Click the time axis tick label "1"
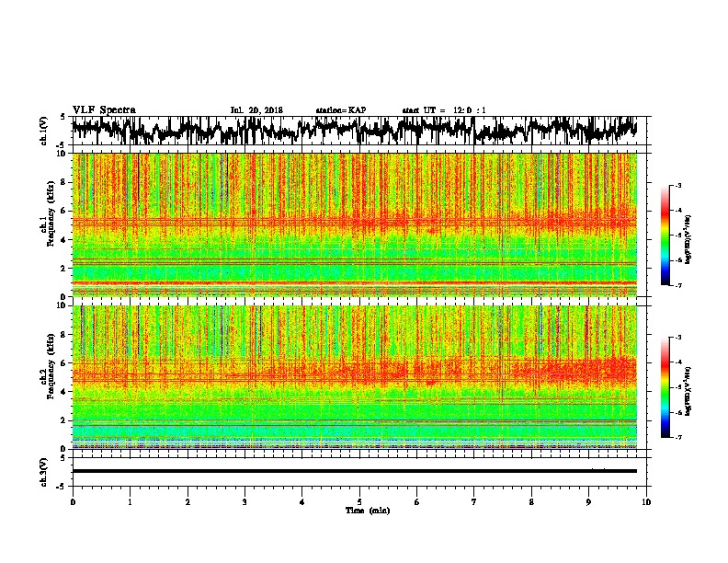 coord(130,502)
